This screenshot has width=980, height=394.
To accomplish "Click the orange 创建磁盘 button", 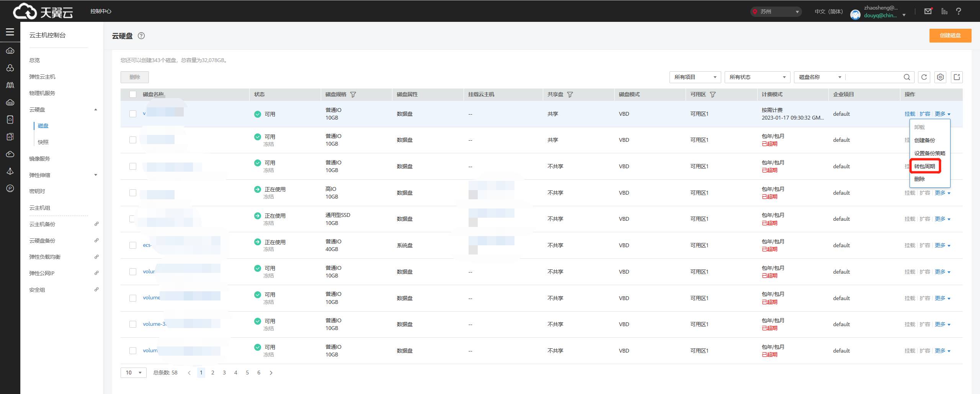I will (x=950, y=35).
